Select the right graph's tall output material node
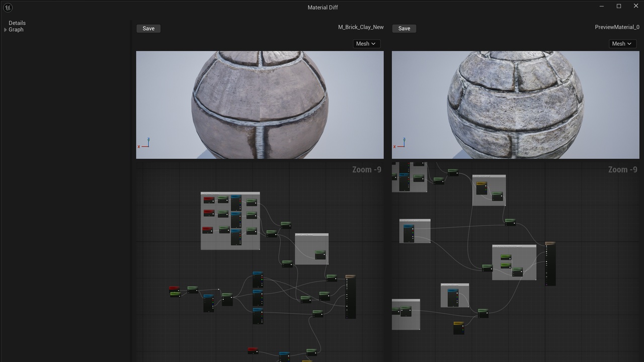 pyautogui.click(x=550, y=263)
